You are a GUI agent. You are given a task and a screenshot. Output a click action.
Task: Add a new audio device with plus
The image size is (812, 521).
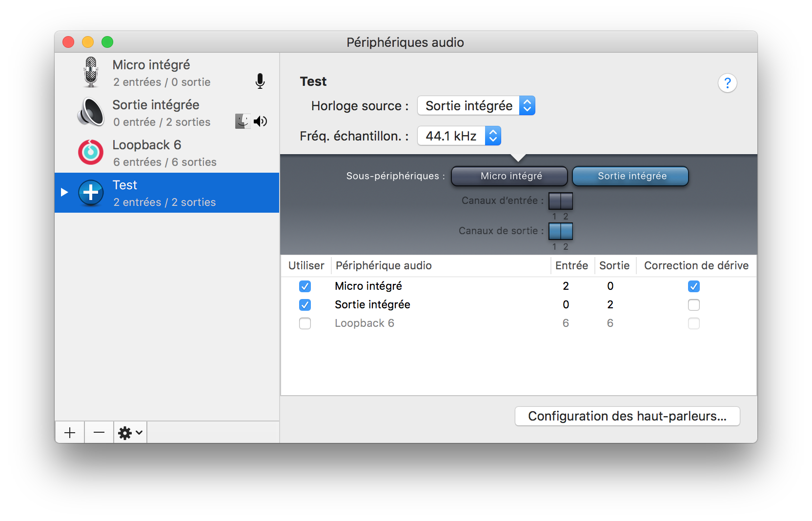(x=70, y=433)
